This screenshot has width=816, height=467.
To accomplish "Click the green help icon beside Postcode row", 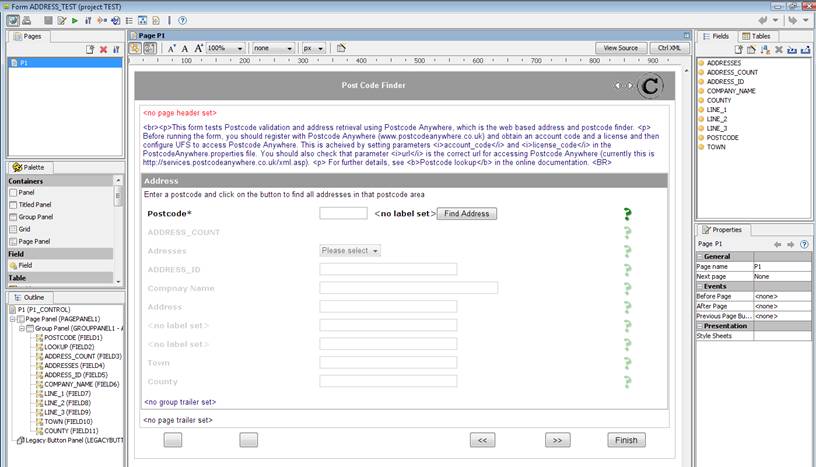I will [628, 213].
